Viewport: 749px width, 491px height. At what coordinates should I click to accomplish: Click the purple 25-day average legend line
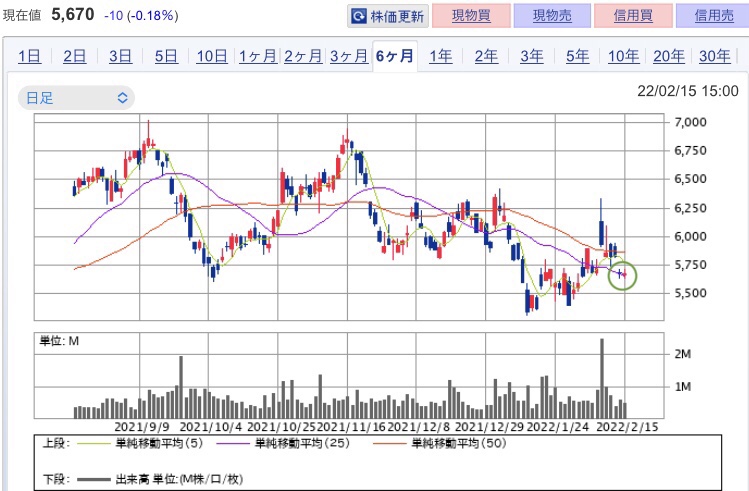click(x=233, y=444)
